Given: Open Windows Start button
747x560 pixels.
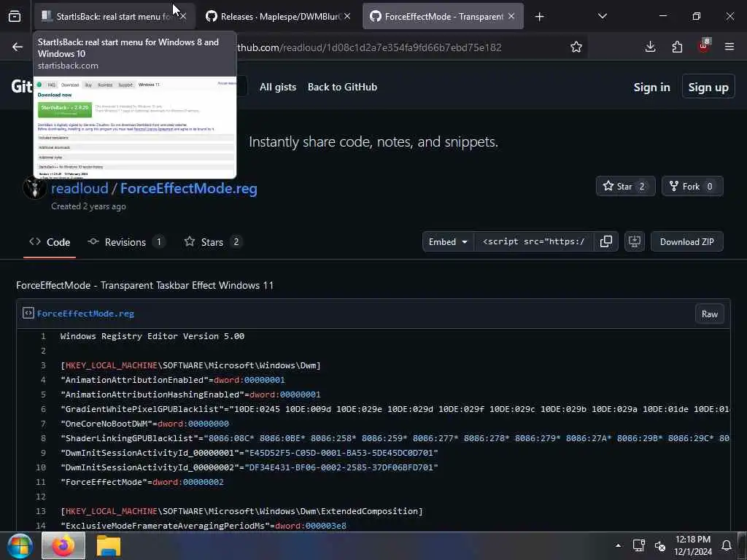Looking at the screenshot, I should coord(20,545).
